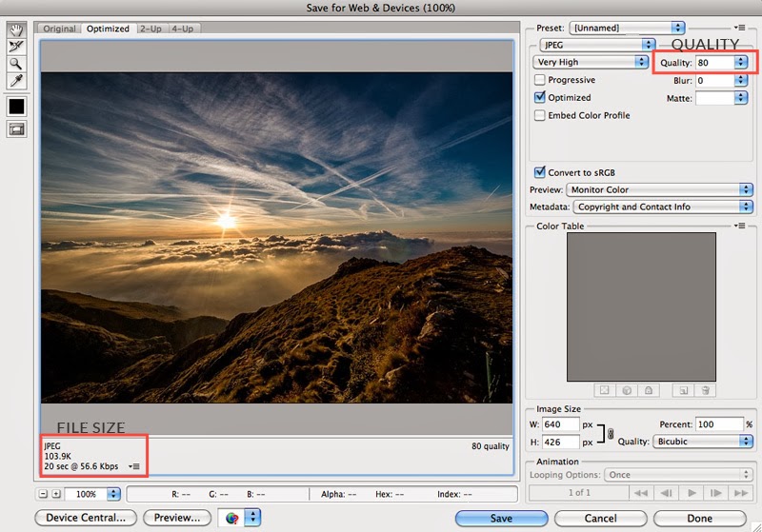
Task: Select the Zoom tool
Action: [x=16, y=63]
